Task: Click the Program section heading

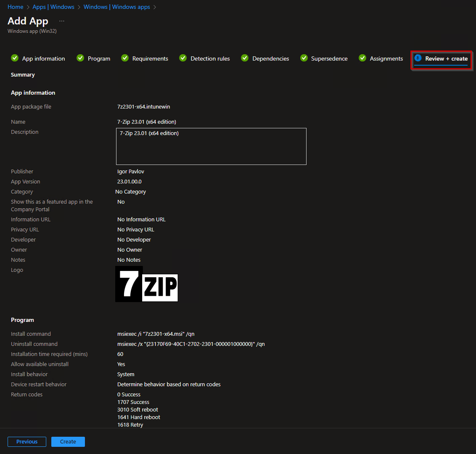Action: pyautogui.click(x=22, y=320)
